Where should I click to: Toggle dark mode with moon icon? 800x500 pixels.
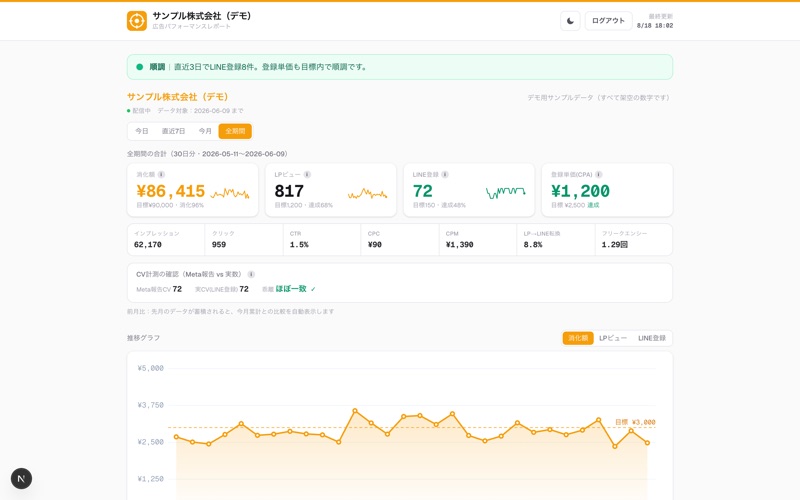[x=570, y=21]
